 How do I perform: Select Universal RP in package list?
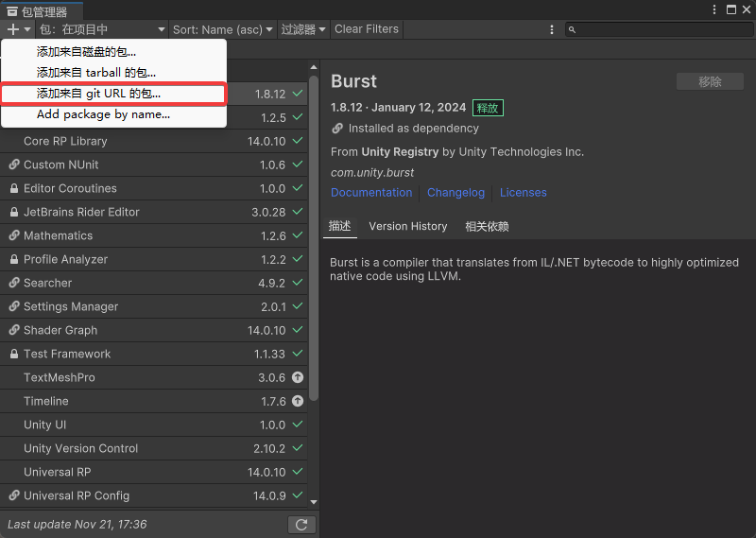(x=57, y=472)
